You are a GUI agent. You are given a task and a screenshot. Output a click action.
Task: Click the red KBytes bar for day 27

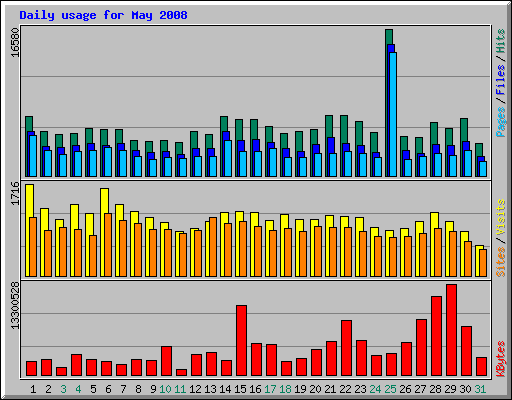click(421, 348)
